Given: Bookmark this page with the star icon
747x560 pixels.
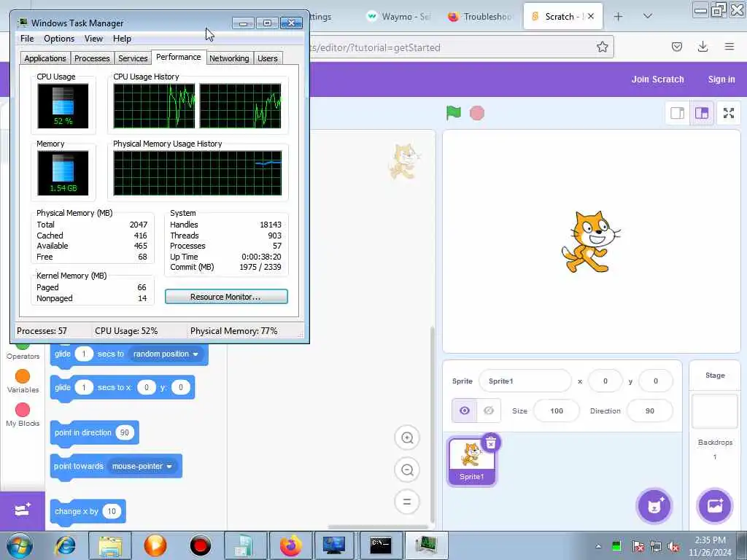Looking at the screenshot, I should click(x=602, y=47).
